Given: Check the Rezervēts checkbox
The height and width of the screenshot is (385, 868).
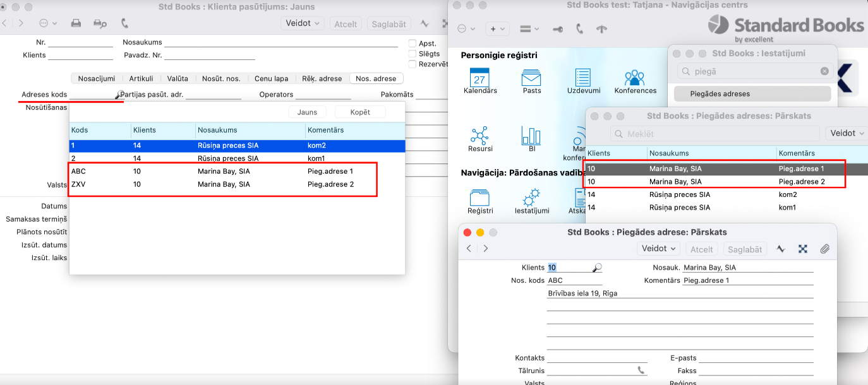Looking at the screenshot, I should [x=413, y=64].
